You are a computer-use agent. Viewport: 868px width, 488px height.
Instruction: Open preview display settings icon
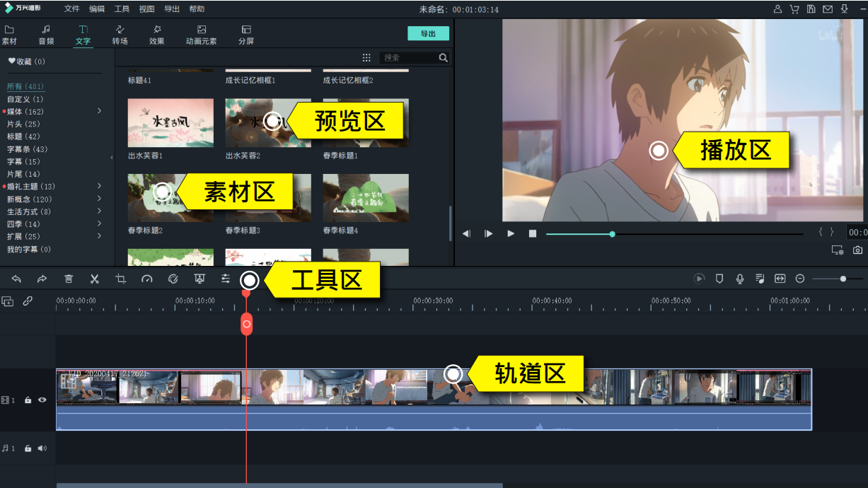(838, 250)
